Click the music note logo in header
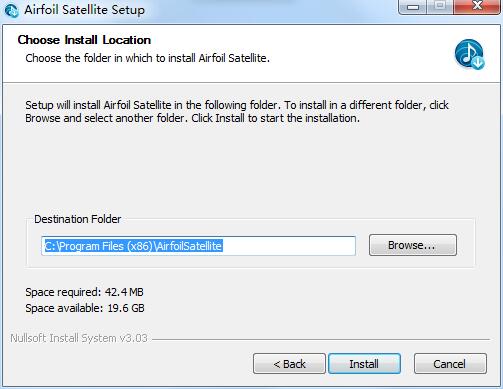This screenshot has height=389, width=503. (x=469, y=54)
